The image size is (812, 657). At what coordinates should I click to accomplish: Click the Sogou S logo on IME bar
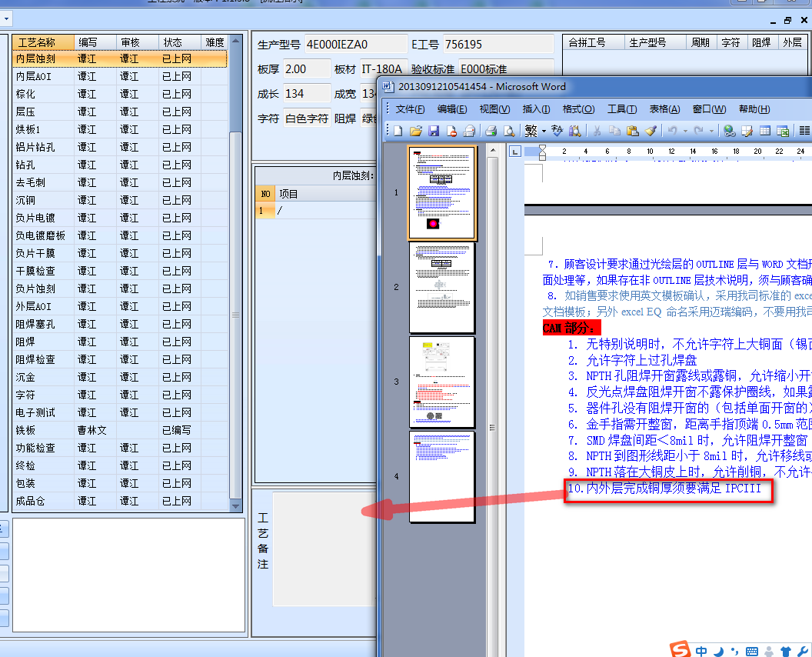coord(680,649)
